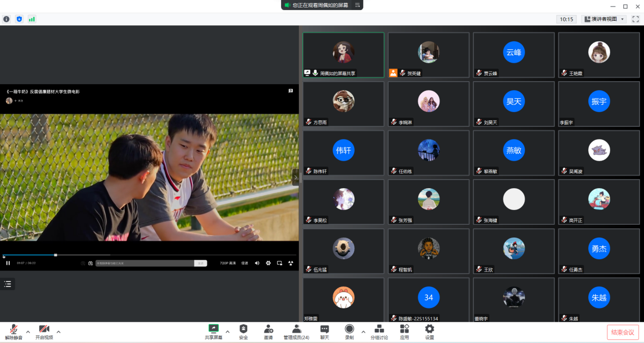Turn on camera with 开启视频
644x343 pixels.
[x=44, y=332]
